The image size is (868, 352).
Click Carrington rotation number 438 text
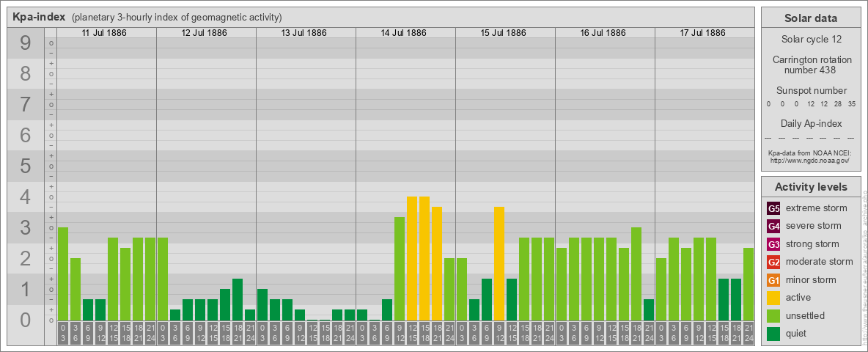[x=812, y=65]
